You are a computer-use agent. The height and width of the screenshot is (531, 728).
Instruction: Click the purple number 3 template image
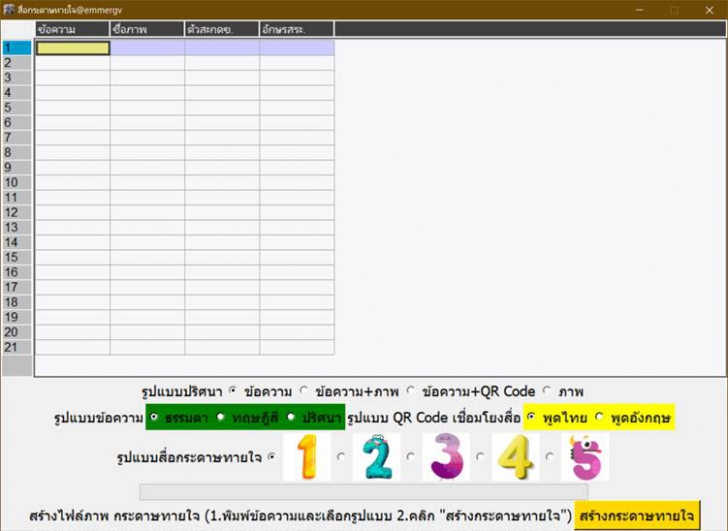click(446, 457)
